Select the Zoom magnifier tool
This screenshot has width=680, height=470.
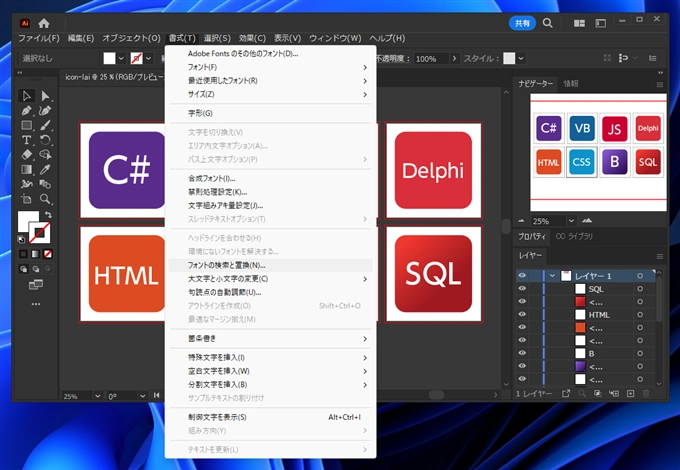coord(45,198)
